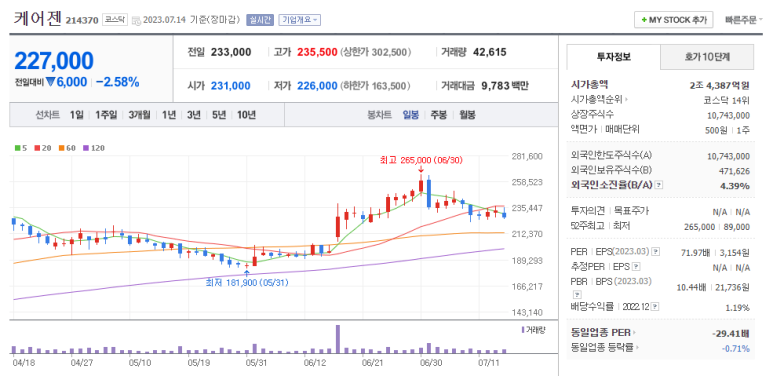The width and height of the screenshot is (773, 376).
Task: Click the 고가 value 235,500
Action: click(x=317, y=52)
